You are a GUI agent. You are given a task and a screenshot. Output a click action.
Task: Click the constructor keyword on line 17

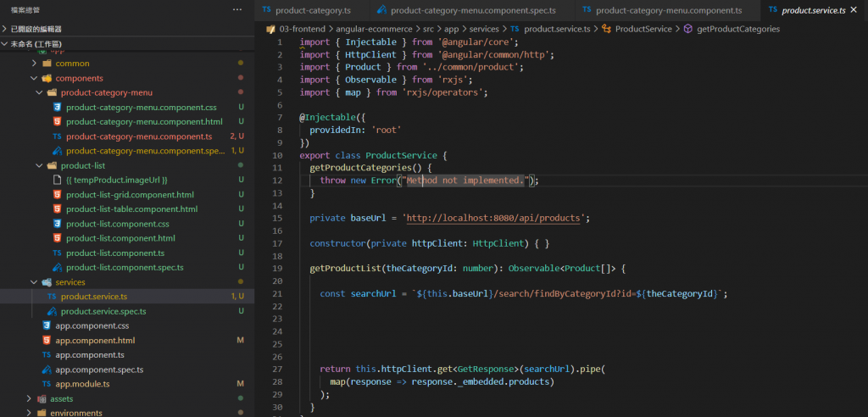pos(337,243)
